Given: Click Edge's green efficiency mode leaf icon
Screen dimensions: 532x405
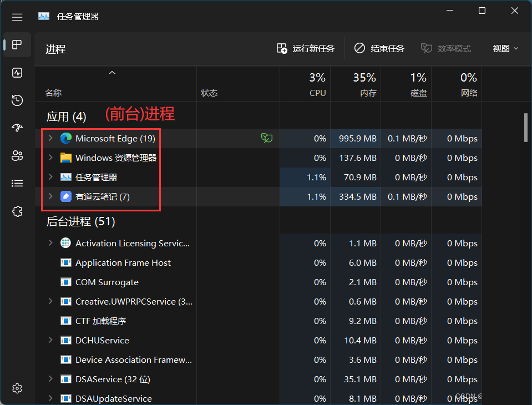Looking at the screenshot, I should 267,138.
